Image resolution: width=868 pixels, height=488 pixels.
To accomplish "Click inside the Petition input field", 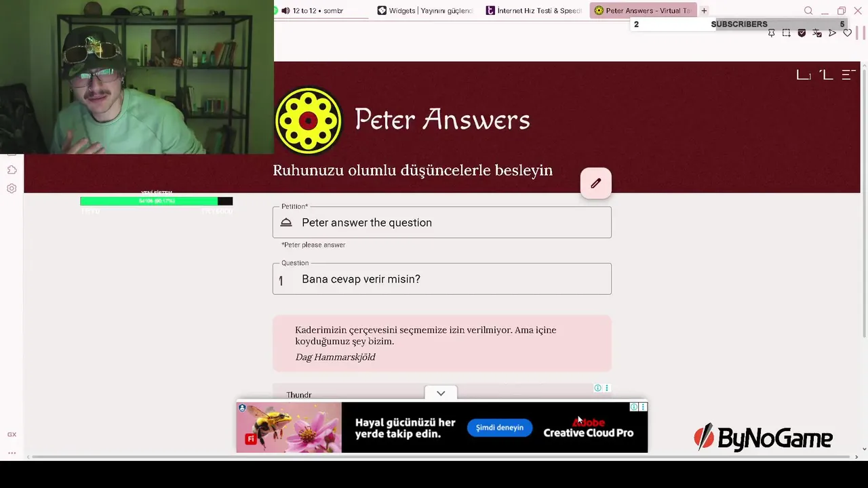I will 442,222.
